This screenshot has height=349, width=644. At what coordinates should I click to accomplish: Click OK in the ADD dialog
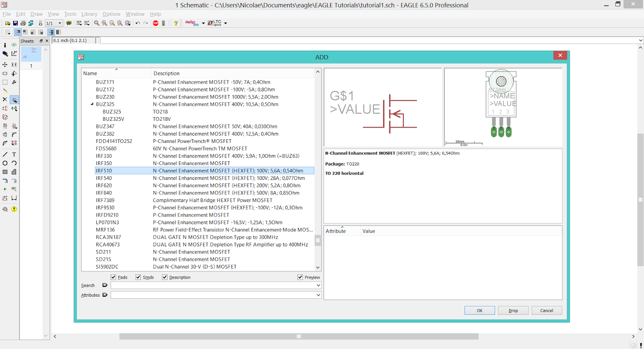tap(480, 311)
